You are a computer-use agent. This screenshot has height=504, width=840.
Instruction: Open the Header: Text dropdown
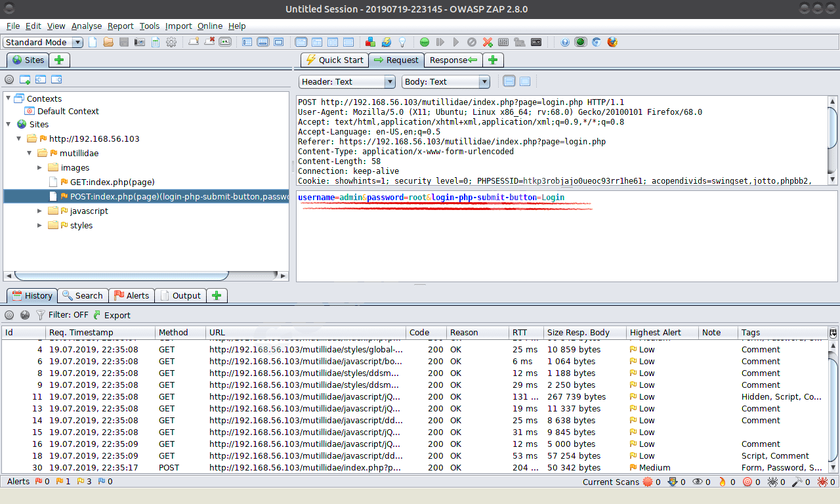[x=346, y=82]
